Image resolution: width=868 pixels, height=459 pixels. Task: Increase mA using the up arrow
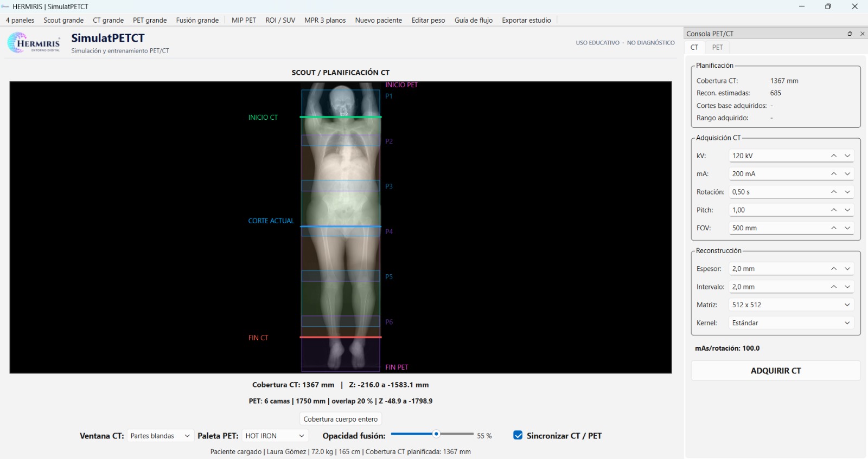click(x=834, y=174)
